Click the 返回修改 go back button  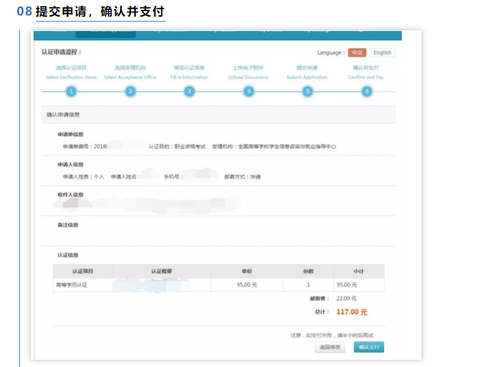point(330,347)
